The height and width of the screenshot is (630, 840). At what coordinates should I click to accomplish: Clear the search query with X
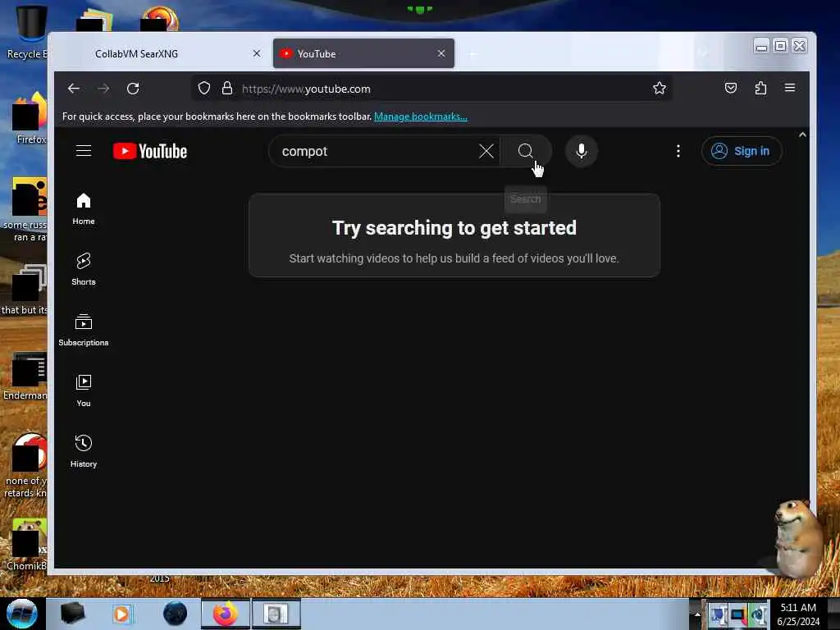(x=486, y=151)
